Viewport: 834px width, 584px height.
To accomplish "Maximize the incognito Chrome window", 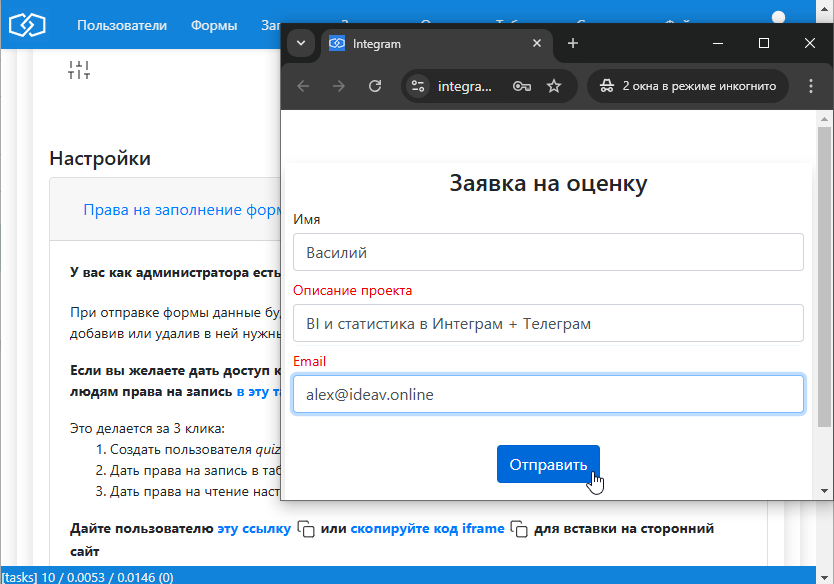I will pyautogui.click(x=764, y=43).
